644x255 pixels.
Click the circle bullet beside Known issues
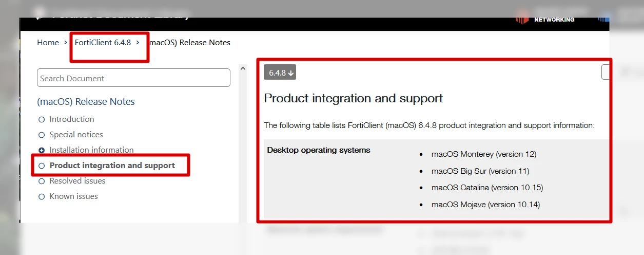[x=42, y=196]
